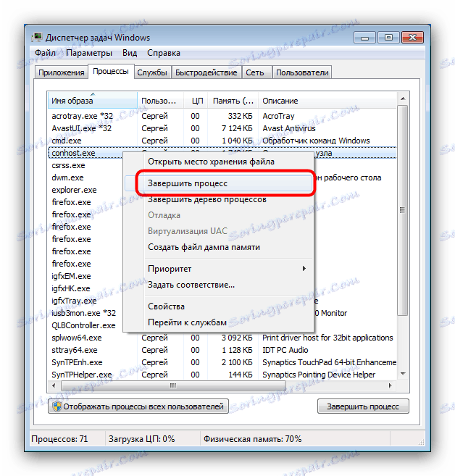Screen dimensions: 455x476
Task: Click Физическая память: 70% status entry
Action: click(x=253, y=439)
